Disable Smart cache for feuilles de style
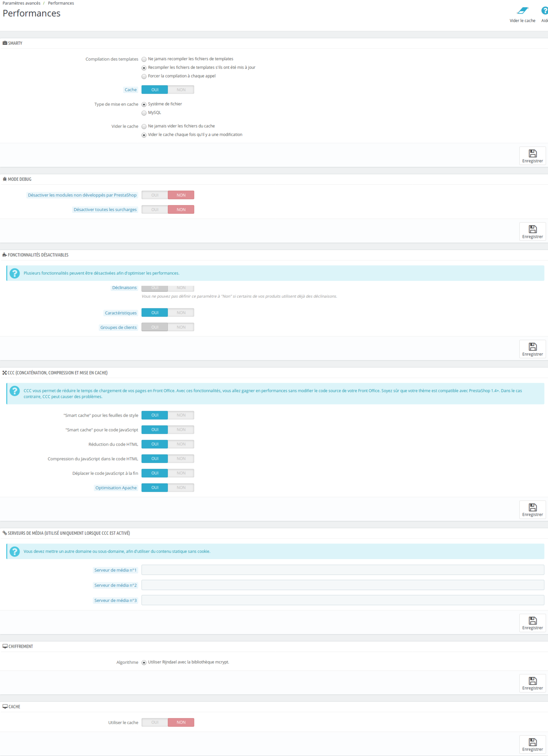The width and height of the screenshot is (548, 756). [x=181, y=415]
